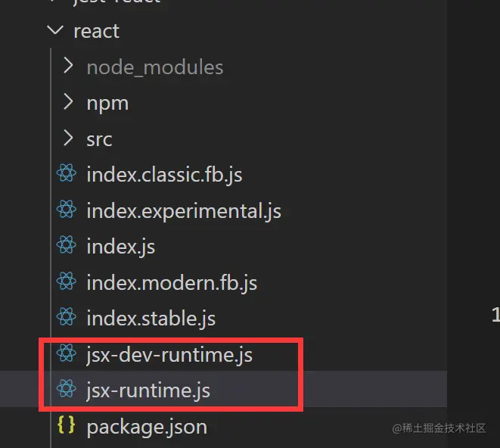Screen dimensions: 500x448
Task: Expand the src folder chevron
Action: tap(68, 138)
